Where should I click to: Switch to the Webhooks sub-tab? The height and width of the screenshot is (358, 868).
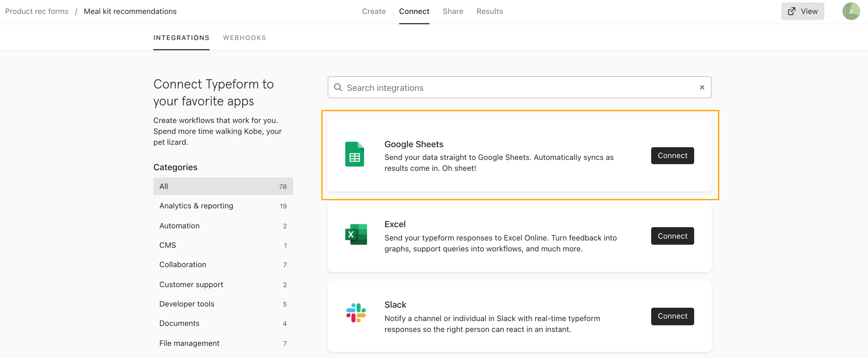pos(244,38)
